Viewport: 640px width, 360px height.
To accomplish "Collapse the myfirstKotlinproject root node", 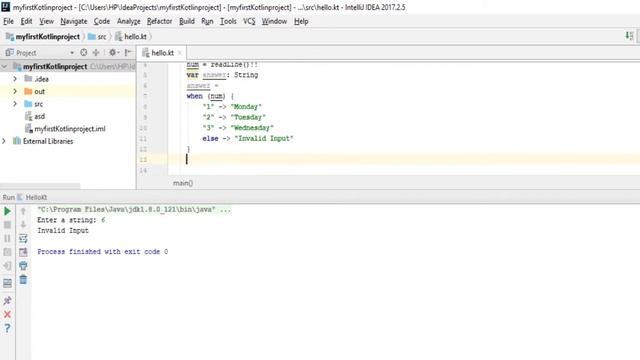I will 4,66.
